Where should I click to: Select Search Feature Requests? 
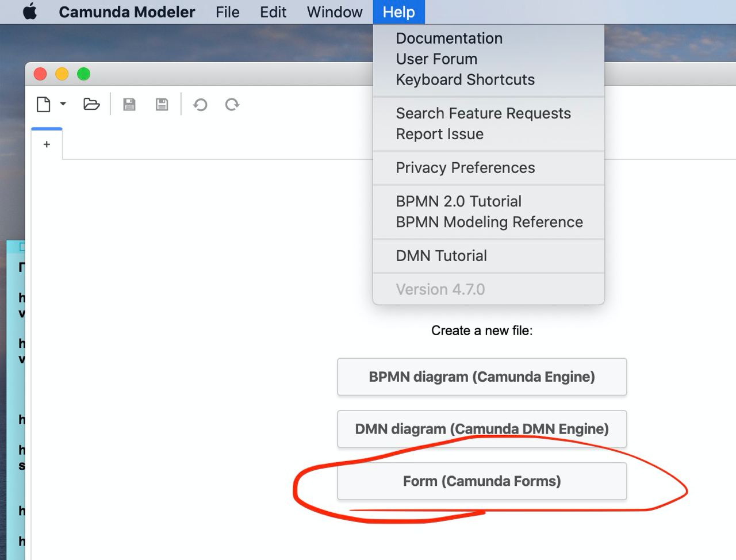[489, 113]
